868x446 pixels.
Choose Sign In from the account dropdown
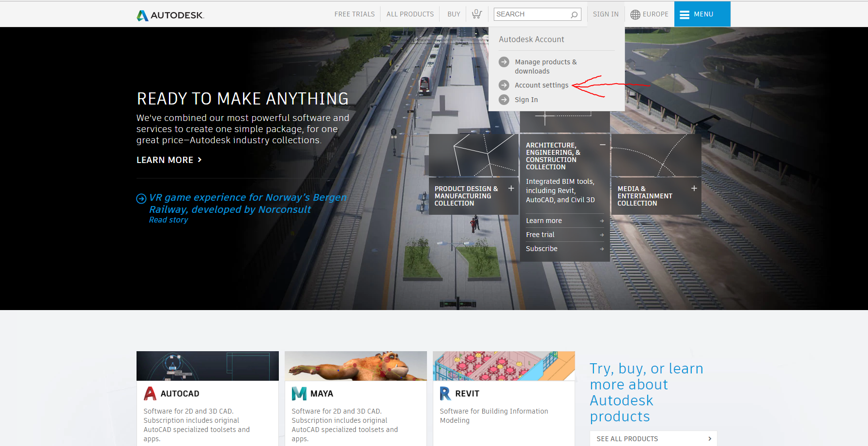(526, 100)
